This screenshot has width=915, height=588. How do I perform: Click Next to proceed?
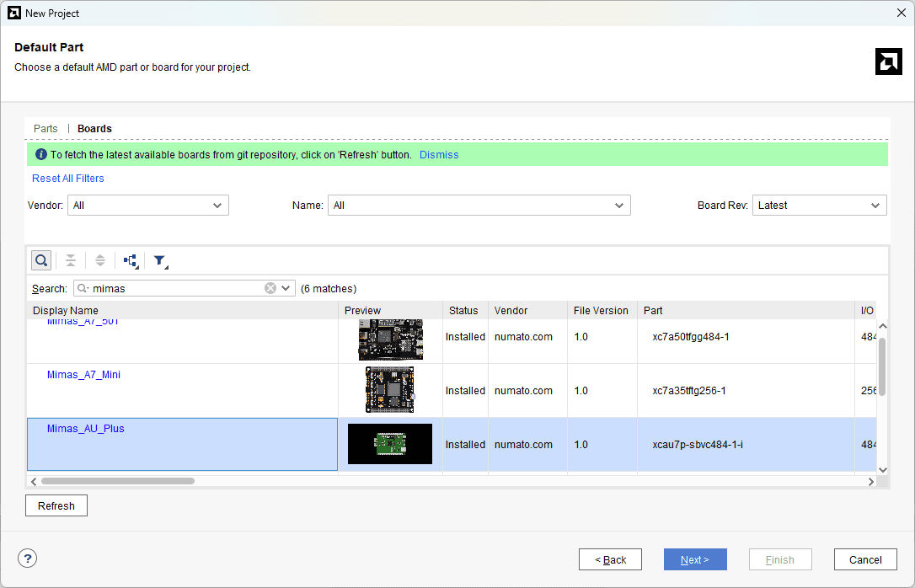pyautogui.click(x=695, y=559)
